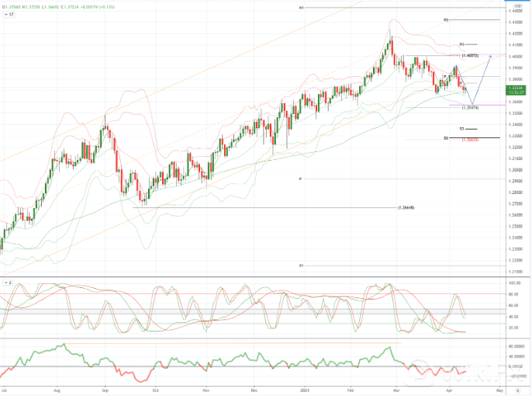Click the 100.00 oscillator scale label
This screenshot has height=399, width=532.
[x=513, y=283]
